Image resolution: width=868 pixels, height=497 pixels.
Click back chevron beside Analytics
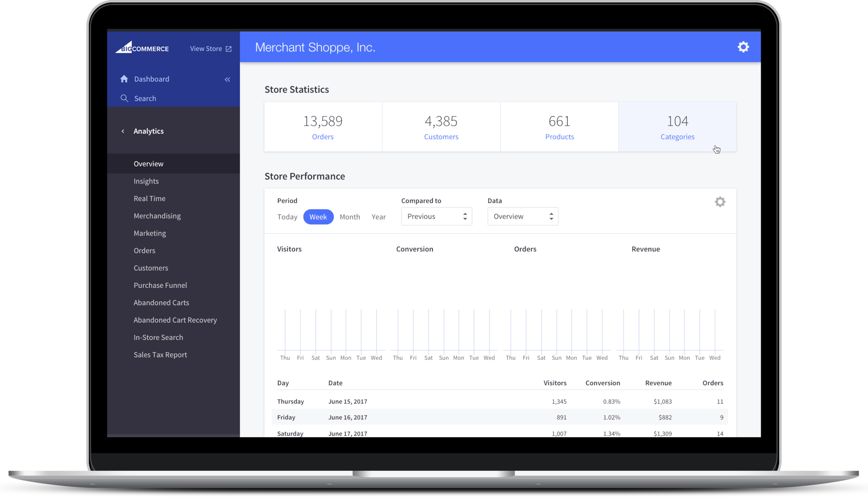tap(123, 131)
